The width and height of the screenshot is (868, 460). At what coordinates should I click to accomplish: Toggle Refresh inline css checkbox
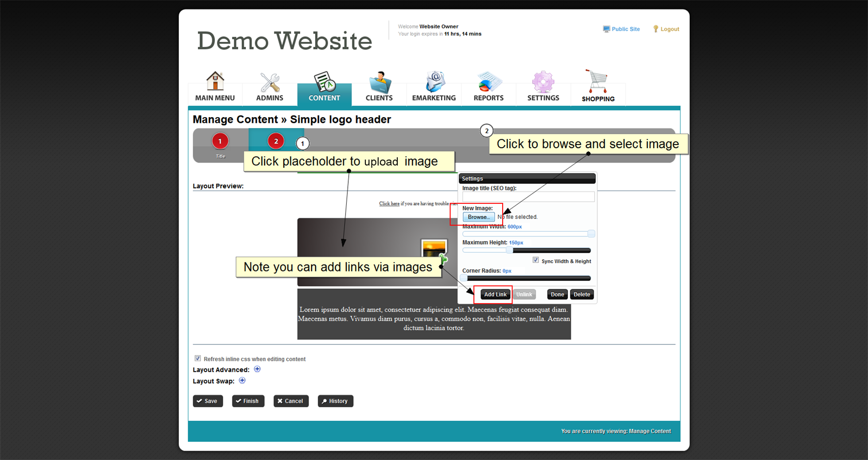(197, 358)
